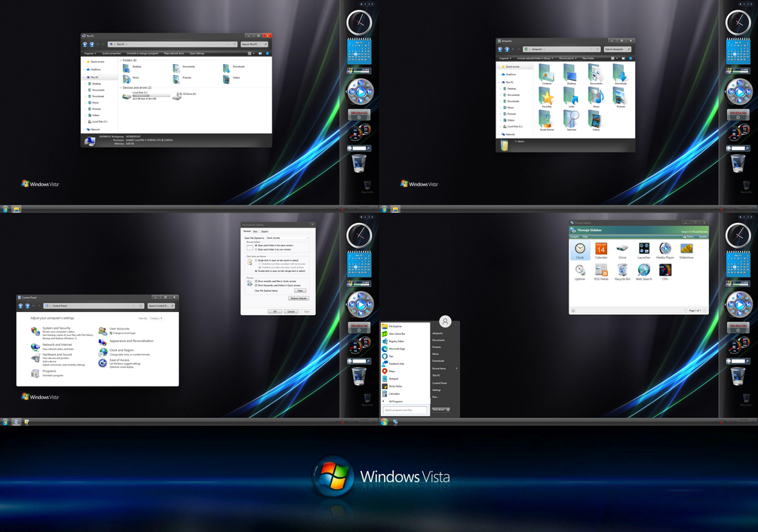Switch to the View tab in Folder Options

point(255,232)
